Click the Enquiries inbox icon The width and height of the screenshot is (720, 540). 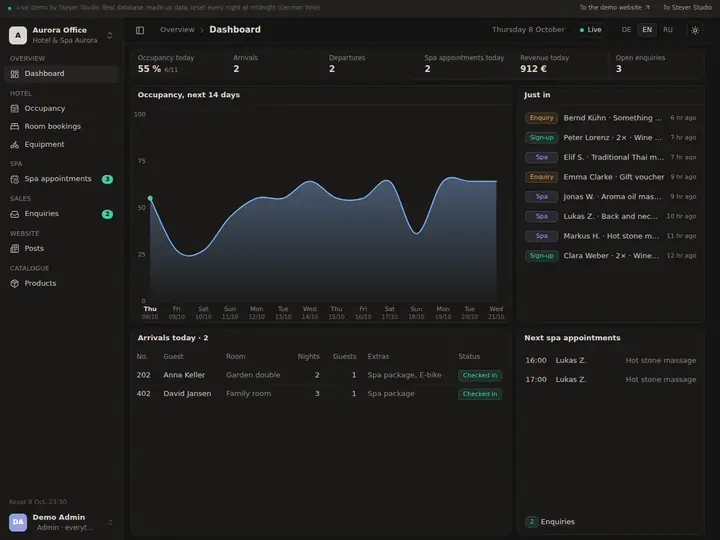point(15,214)
